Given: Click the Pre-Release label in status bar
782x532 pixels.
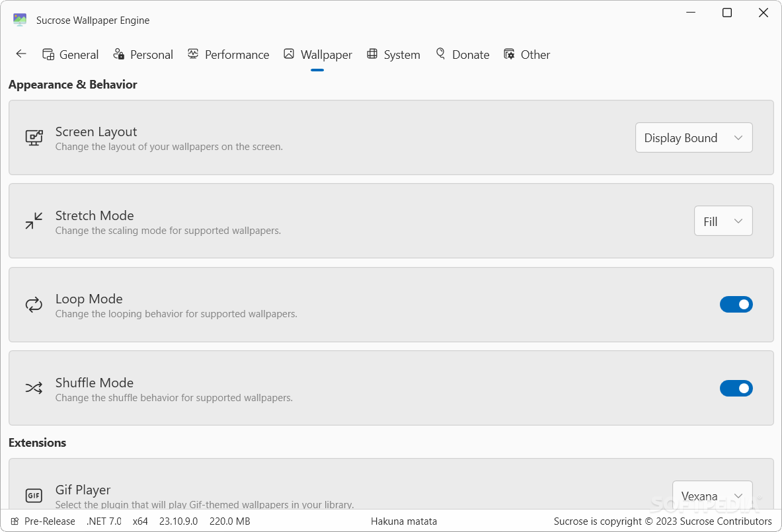Looking at the screenshot, I should 50,521.
